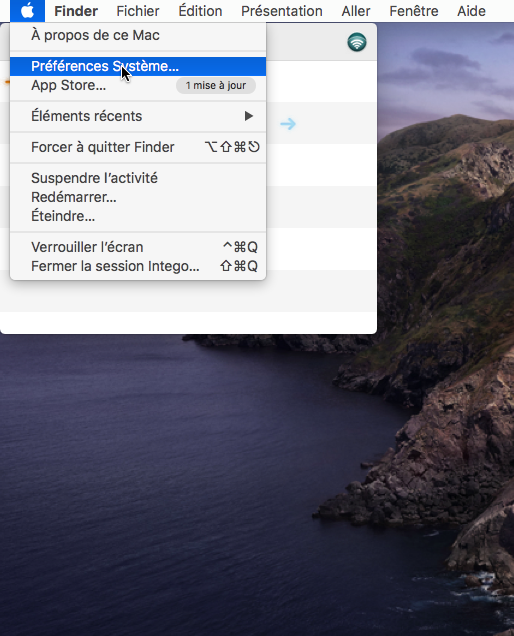Choose Préférences Système…

138,66
